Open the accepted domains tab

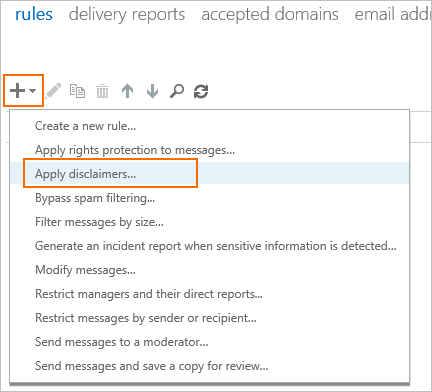click(x=270, y=14)
